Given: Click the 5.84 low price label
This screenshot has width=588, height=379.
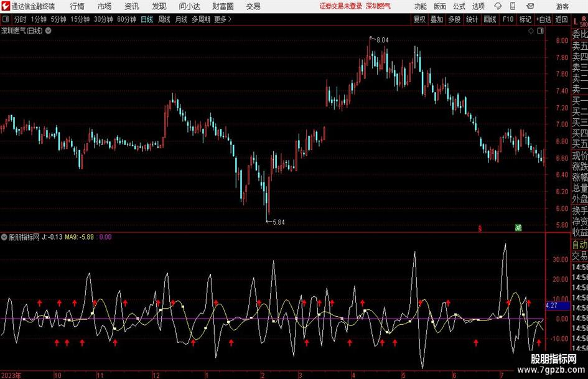Looking at the screenshot, I should pos(279,222).
